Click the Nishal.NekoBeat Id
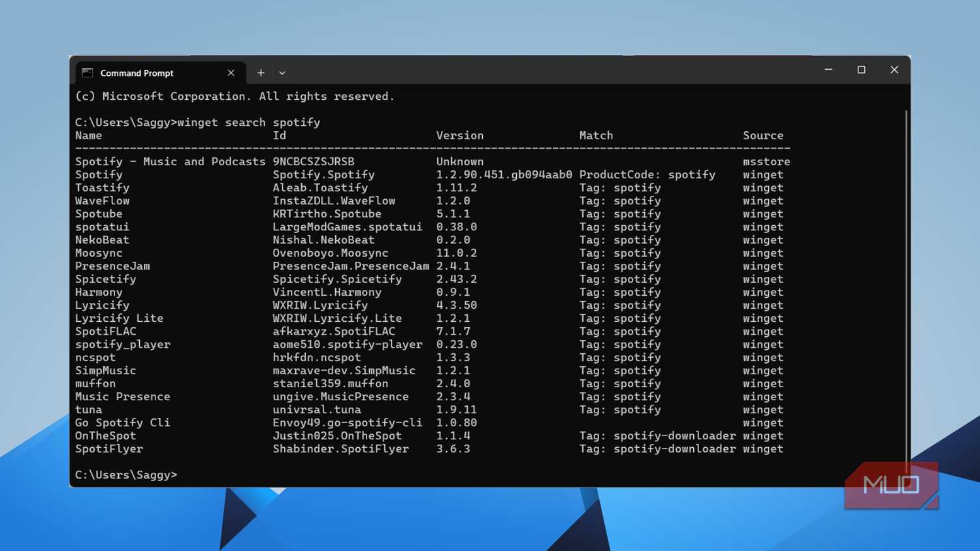The height and width of the screenshot is (551, 980). pos(324,240)
